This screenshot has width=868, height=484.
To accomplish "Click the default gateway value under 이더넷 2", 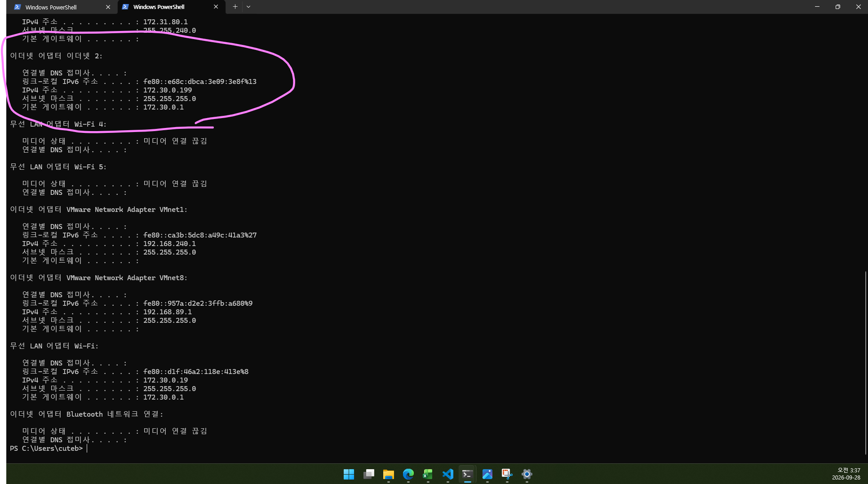I will (x=164, y=107).
